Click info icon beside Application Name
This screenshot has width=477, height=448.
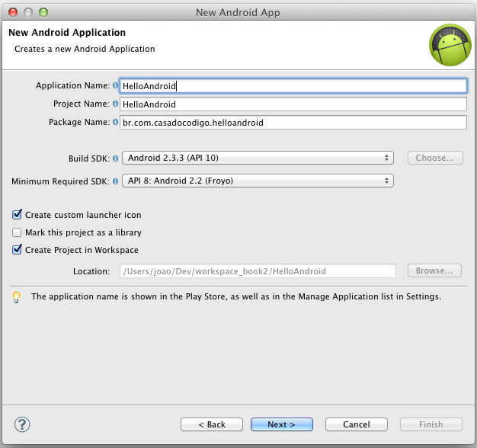click(x=116, y=86)
